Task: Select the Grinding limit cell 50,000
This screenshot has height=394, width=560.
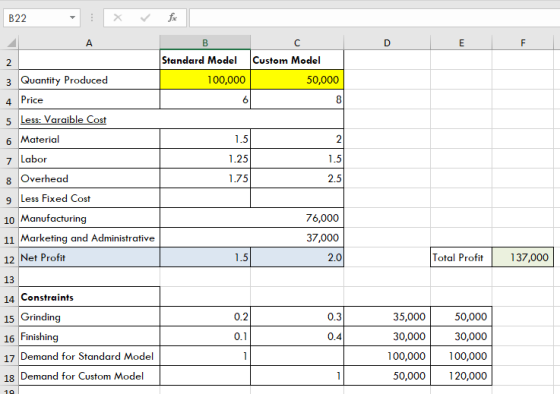Action: click(461, 316)
